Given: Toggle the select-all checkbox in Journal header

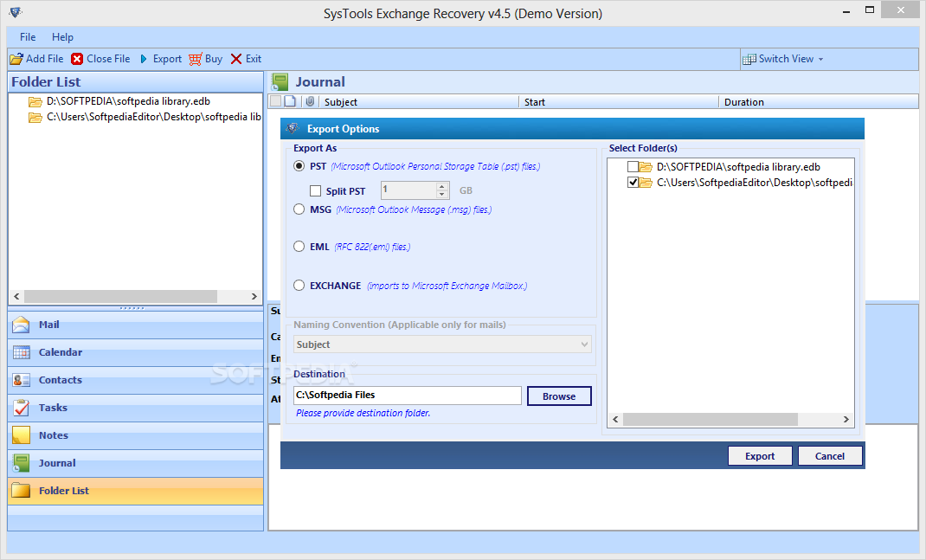Looking at the screenshot, I should point(276,101).
